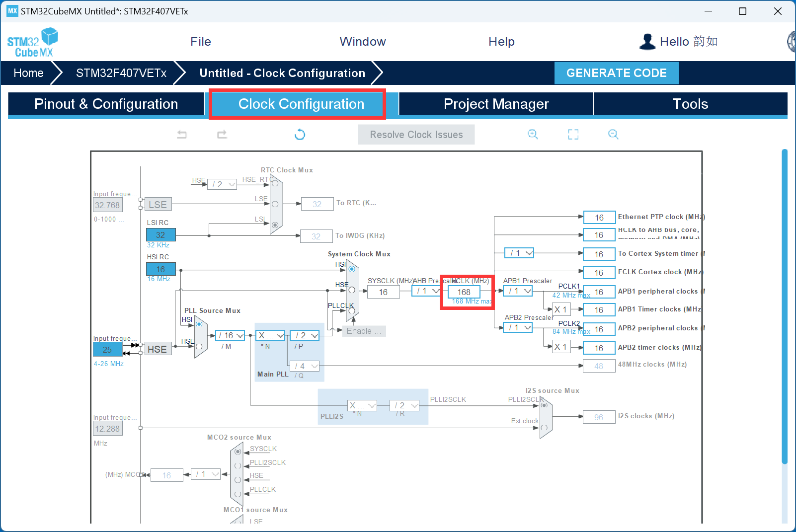This screenshot has width=796, height=532.
Task: Select Ext.clock in I2S source Mux
Action: 544,427
